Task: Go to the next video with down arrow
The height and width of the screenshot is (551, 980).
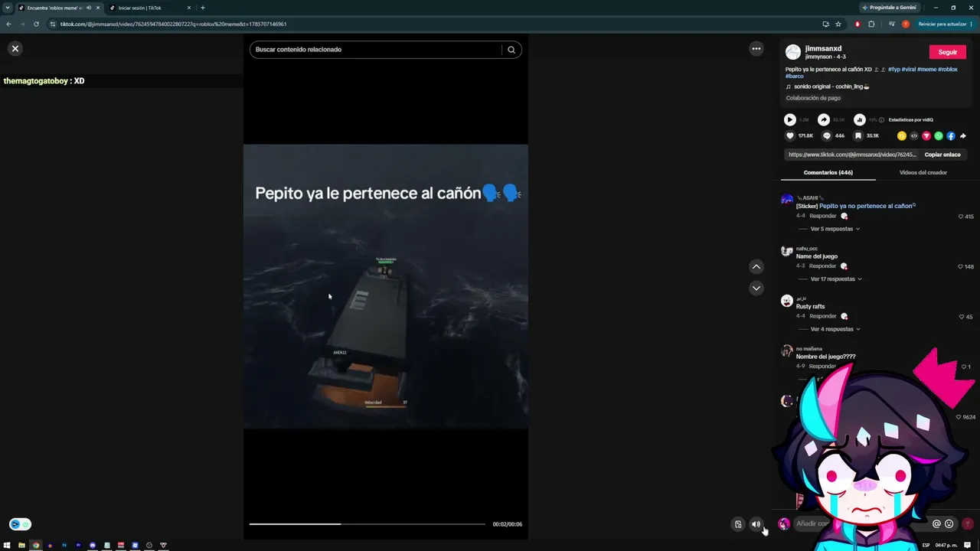Action: (756, 289)
